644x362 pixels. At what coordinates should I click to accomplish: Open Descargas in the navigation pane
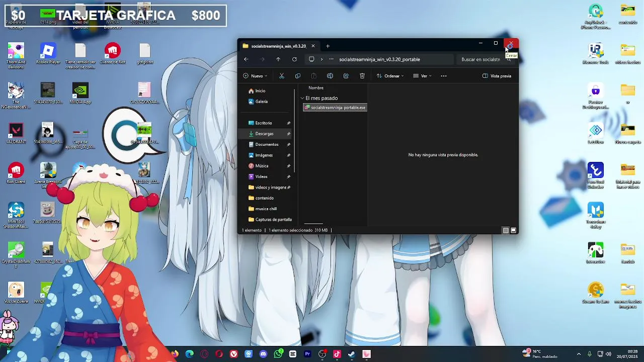tap(265, 134)
